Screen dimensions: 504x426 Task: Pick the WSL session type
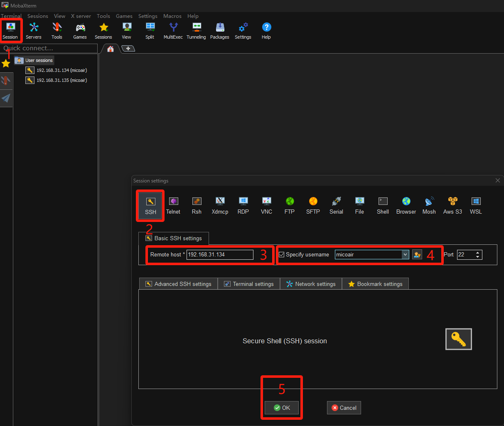pyautogui.click(x=476, y=205)
